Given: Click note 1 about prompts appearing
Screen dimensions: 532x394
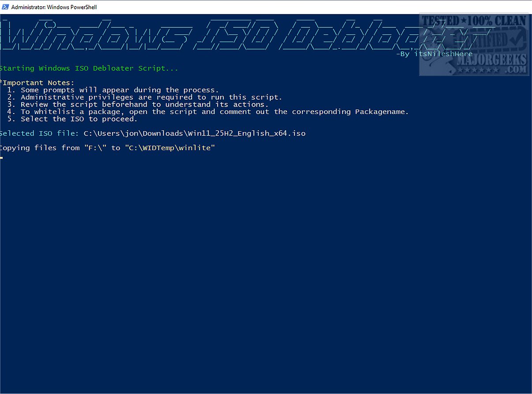Looking at the screenshot, I should (x=113, y=90).
